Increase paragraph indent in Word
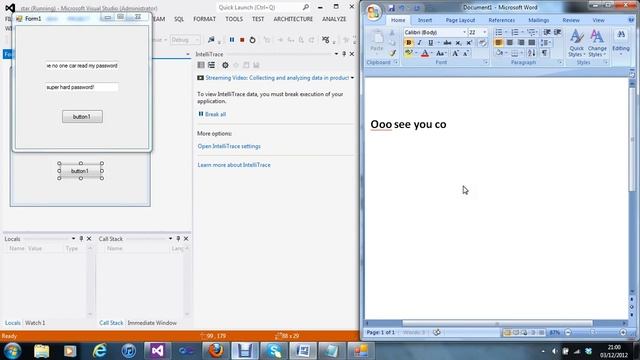 (558, 32)
